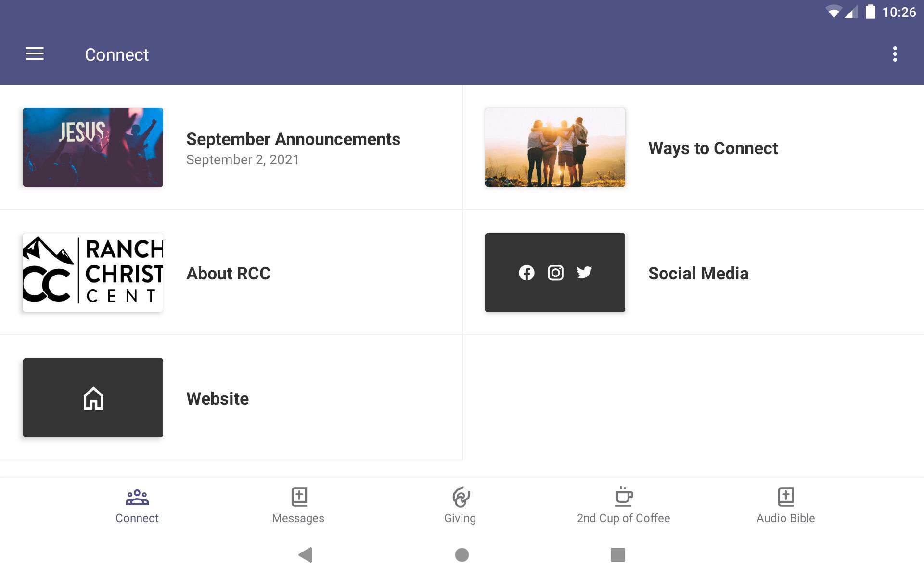The image size is (924, 578).
Task: Tap the Audio Bible book icon
Action: tap(785, 497)
